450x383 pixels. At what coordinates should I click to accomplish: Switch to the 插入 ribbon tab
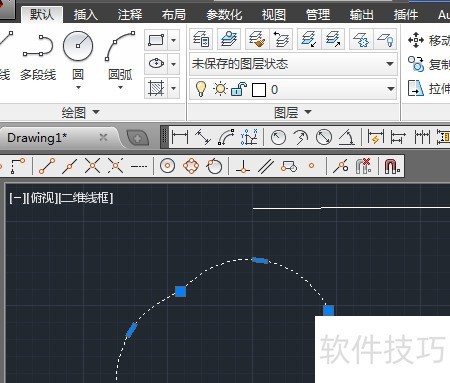coord(86,15)
